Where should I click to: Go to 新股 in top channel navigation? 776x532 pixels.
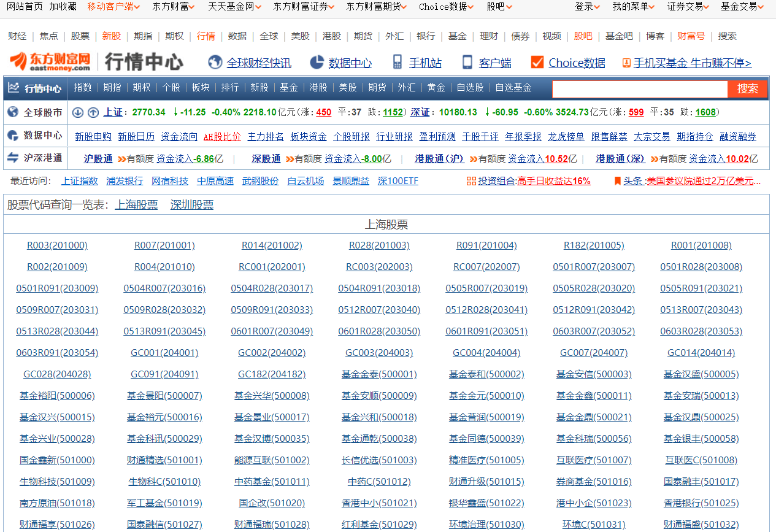click(112, 36)
